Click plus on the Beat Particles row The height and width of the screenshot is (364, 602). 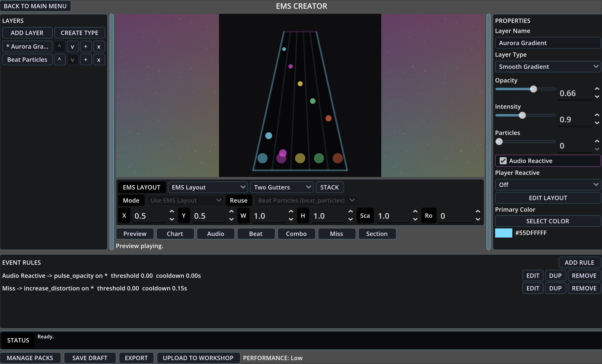click(x=85, y=60)
